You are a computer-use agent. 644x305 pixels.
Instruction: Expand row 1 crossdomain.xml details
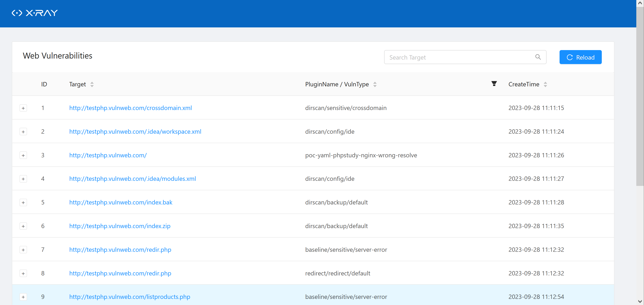(23, 108)
